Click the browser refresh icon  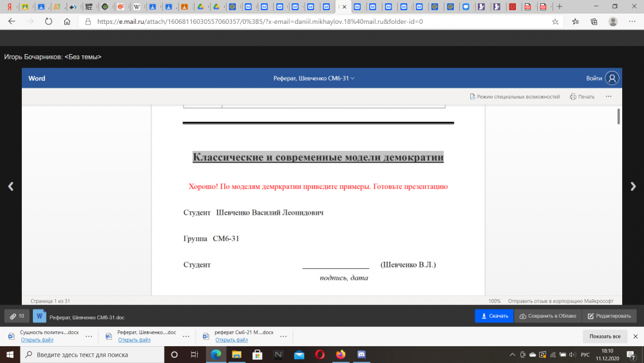(x=48, y=21)
